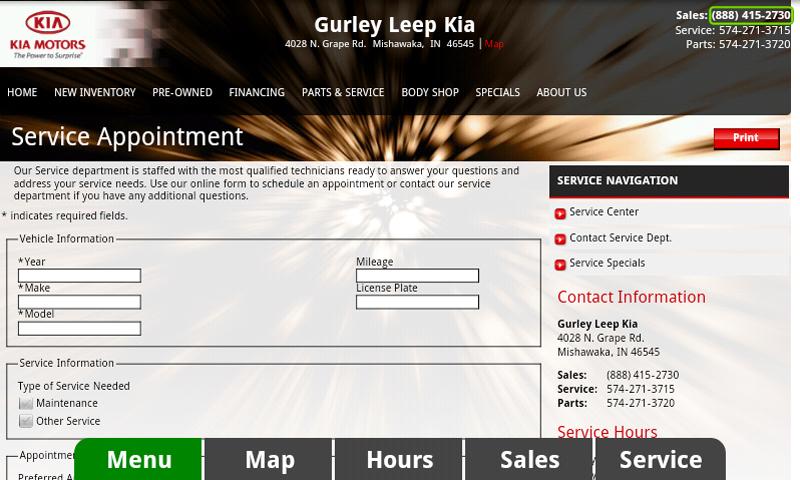Click the Gurley Leep Kia page title

pyautogui.click(x=394, y=24)
